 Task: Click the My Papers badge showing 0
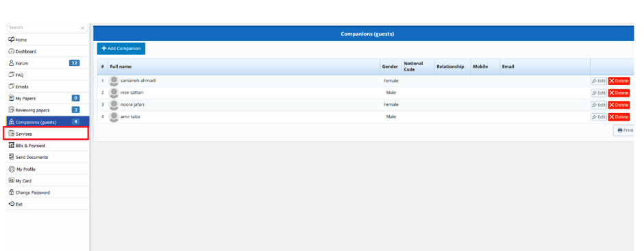coord(75,98)
